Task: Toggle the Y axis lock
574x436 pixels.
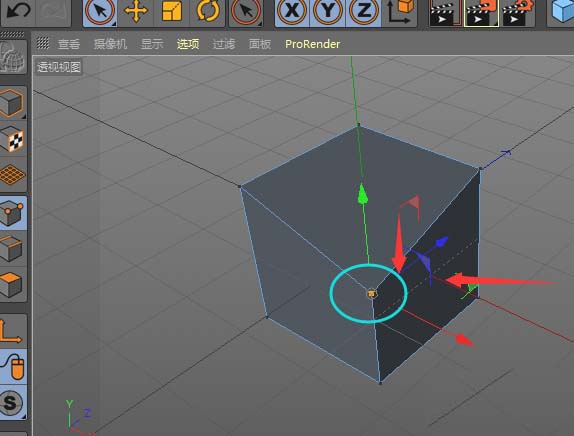Action: (x=328, y=12)
